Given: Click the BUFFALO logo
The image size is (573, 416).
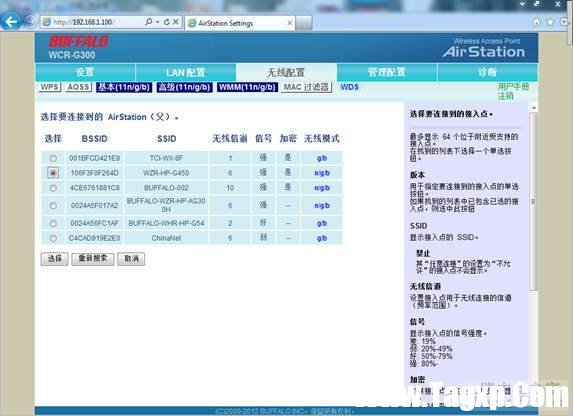Looking at the screenshot, I should pyautogui.click(x=78, y=41).
